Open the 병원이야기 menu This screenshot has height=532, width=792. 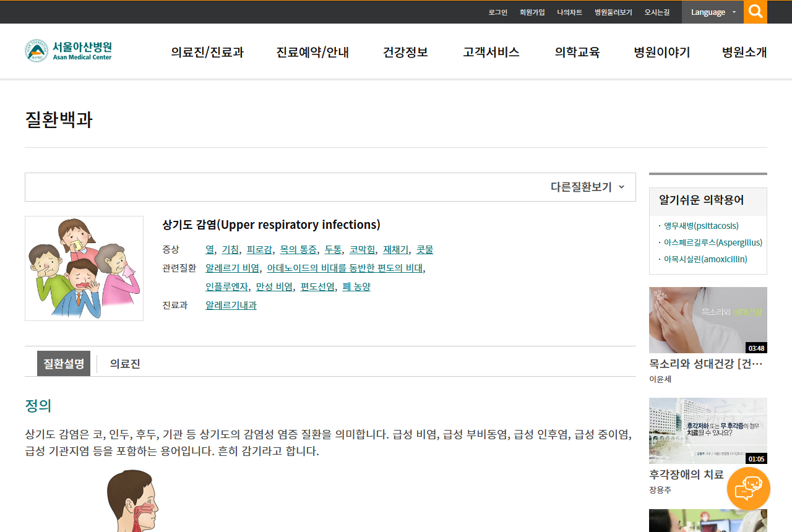point(662,52)
